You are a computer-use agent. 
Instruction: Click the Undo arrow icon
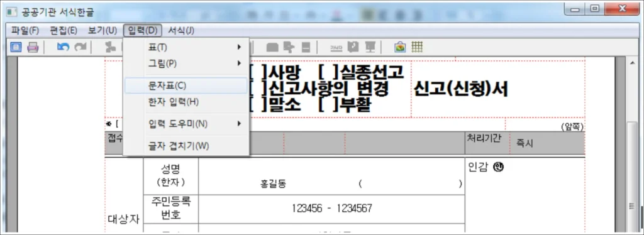(x=63, y=48)
